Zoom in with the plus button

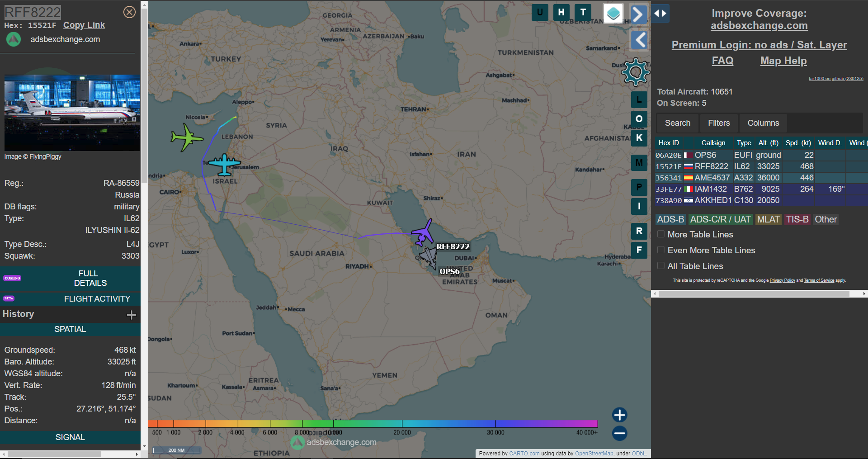[619, 415]
